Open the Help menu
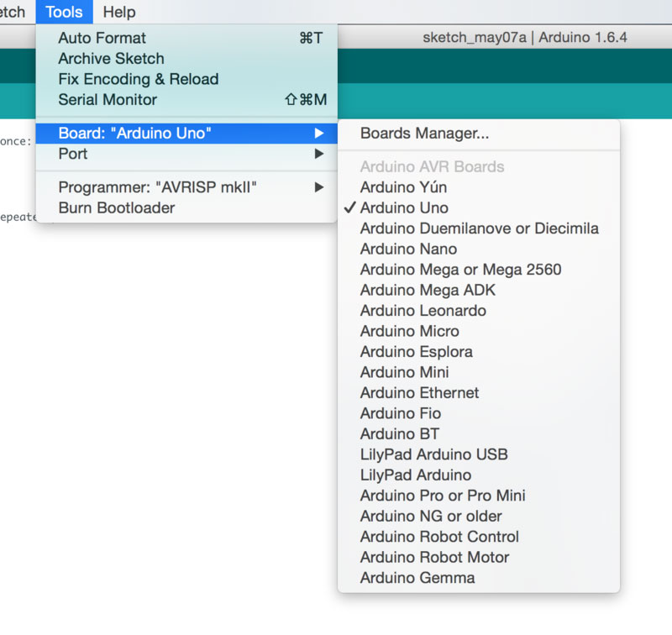 [118, 12]
